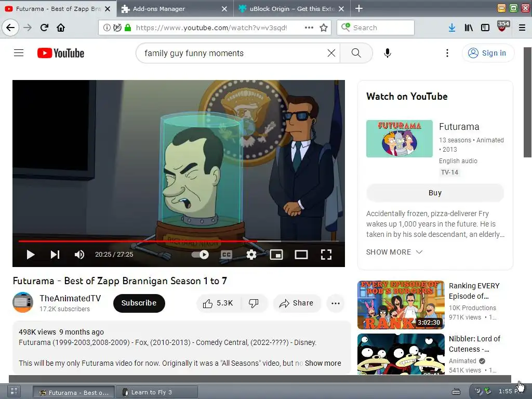Open YouTube settings three-dot menu
The image size is (532, 399).
447,53
